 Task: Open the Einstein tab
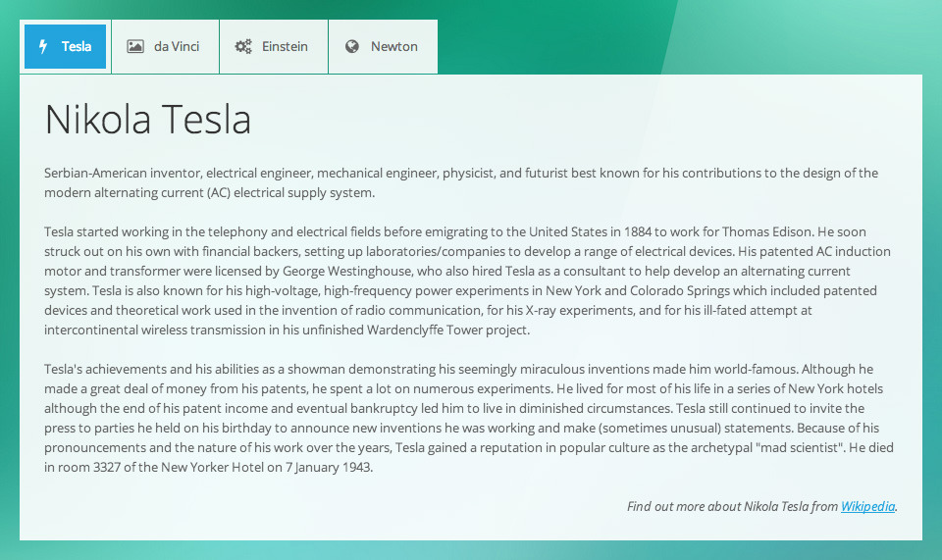point(274,47)
